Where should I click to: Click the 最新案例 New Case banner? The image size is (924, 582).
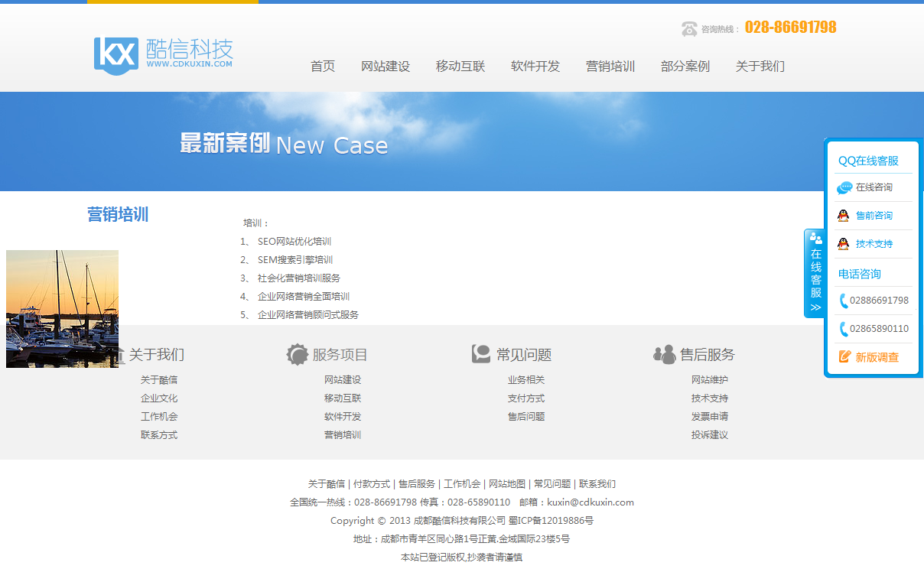(284, 144)
